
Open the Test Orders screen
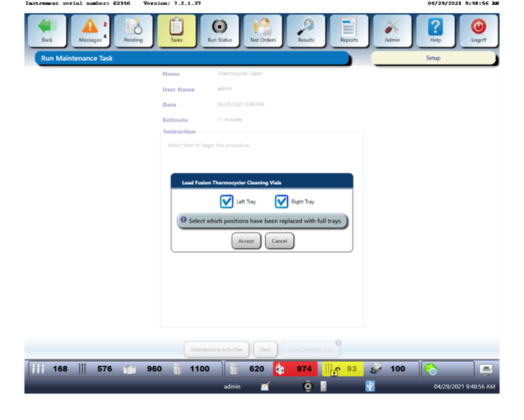pyautogui.click(x=263, y=31)
